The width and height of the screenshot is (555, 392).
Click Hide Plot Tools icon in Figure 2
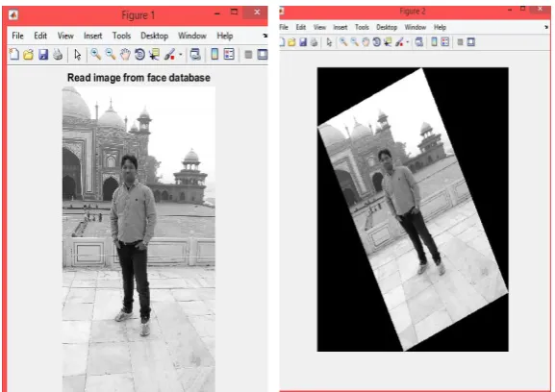tap(460, 42)
